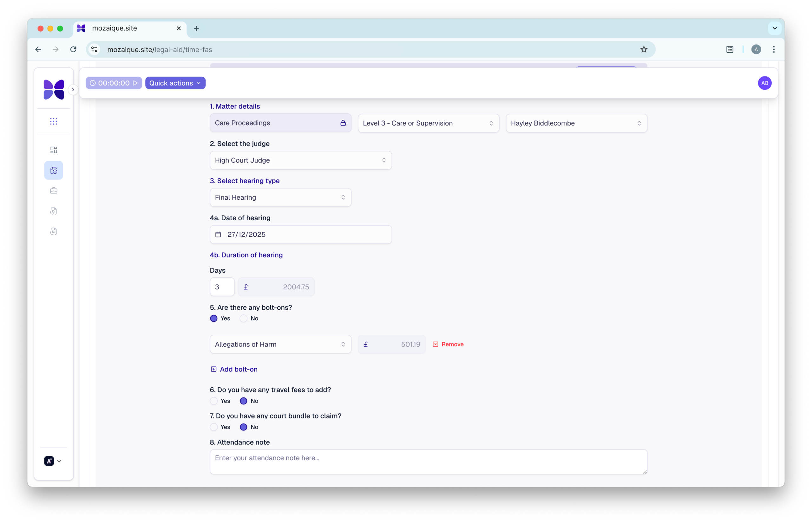The image size is (812, 523).
Task: Start the 00:00:00 timer play button
Action: click(135, 83)
